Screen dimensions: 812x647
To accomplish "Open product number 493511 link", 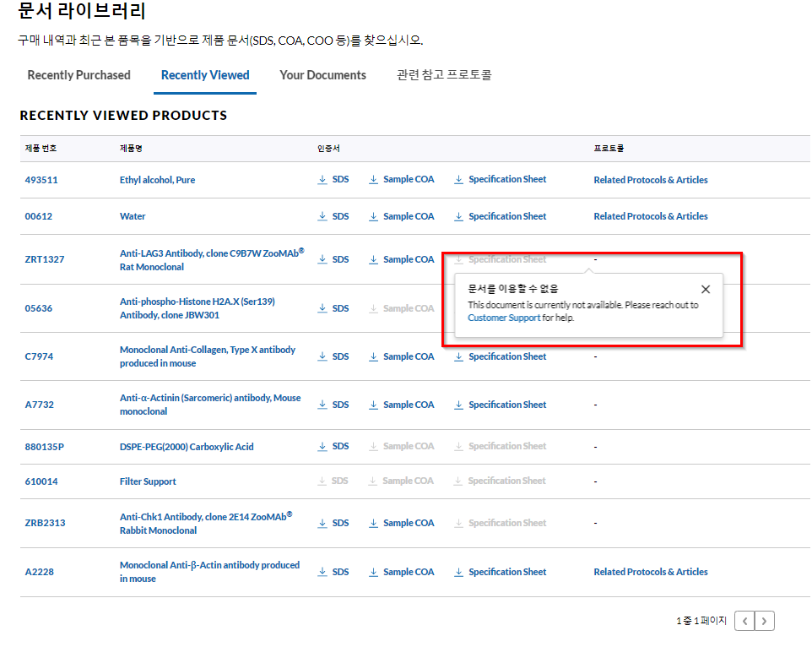I will click(x=41, y=180).
